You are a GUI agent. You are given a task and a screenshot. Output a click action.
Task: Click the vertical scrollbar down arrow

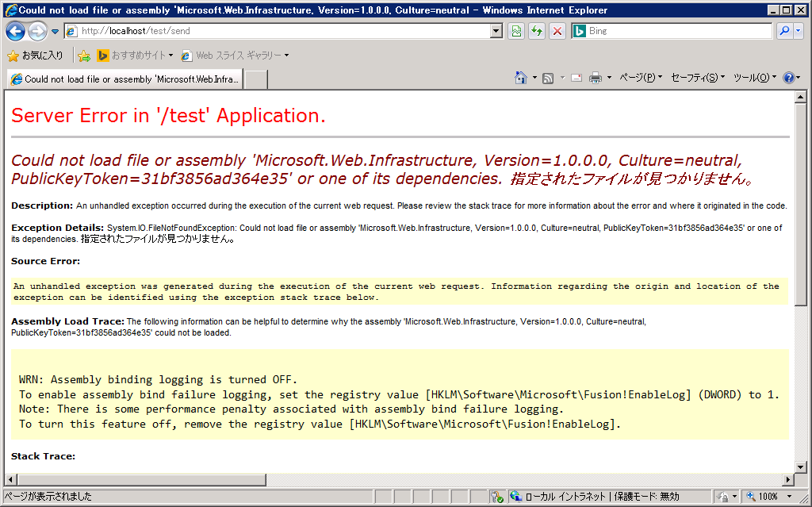800,467
